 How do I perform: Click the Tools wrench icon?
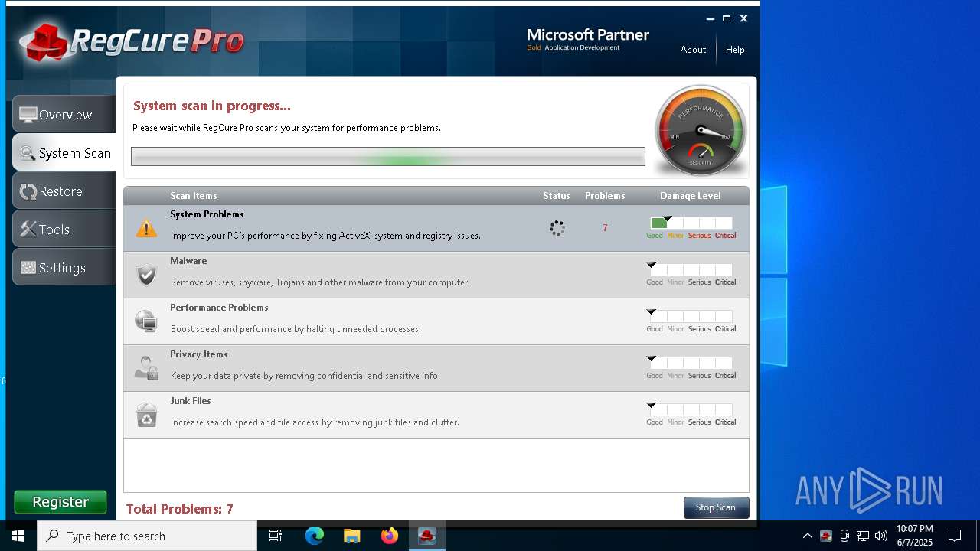(x=28, y=229)
